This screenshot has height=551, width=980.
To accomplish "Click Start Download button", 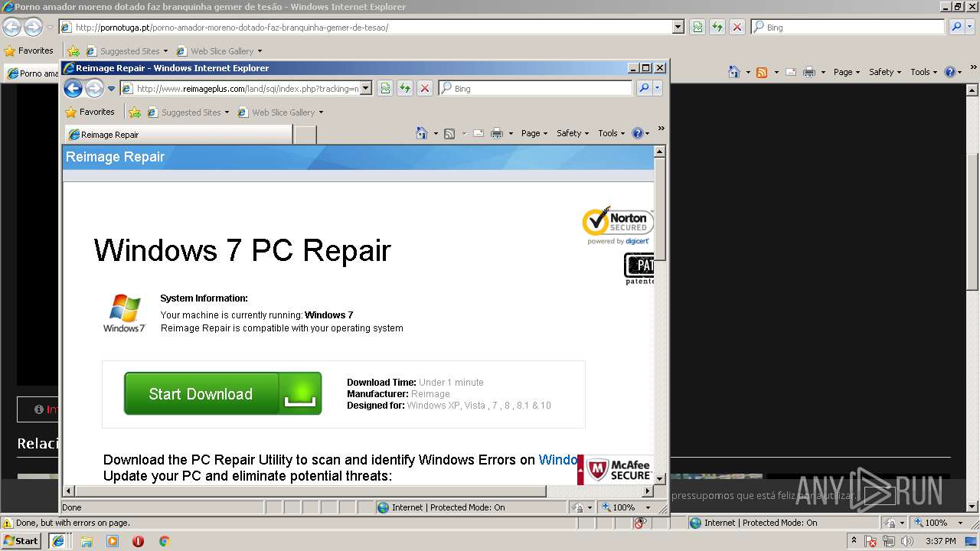I will tap(223, 393).
